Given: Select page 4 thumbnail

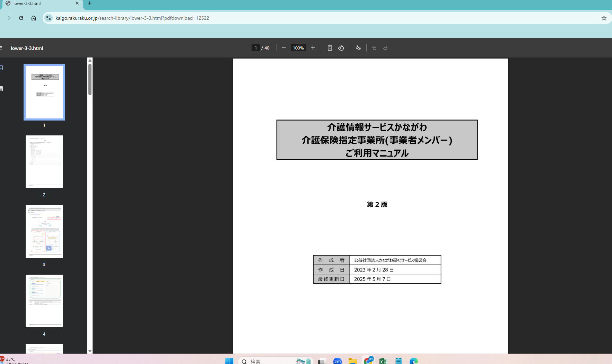Looking at the screenshot, I should (44, 301).
